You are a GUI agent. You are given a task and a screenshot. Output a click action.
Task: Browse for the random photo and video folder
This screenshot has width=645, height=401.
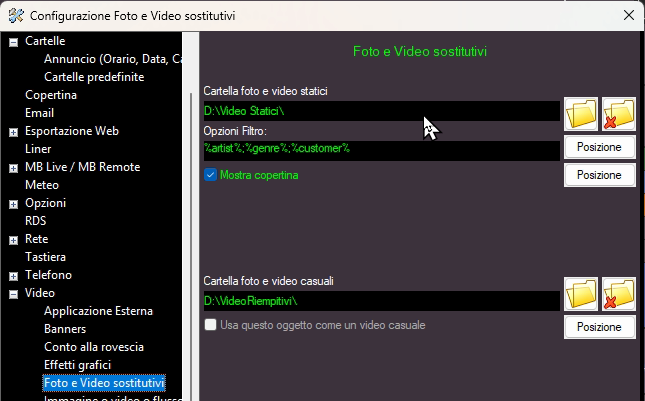click(581, 294)
